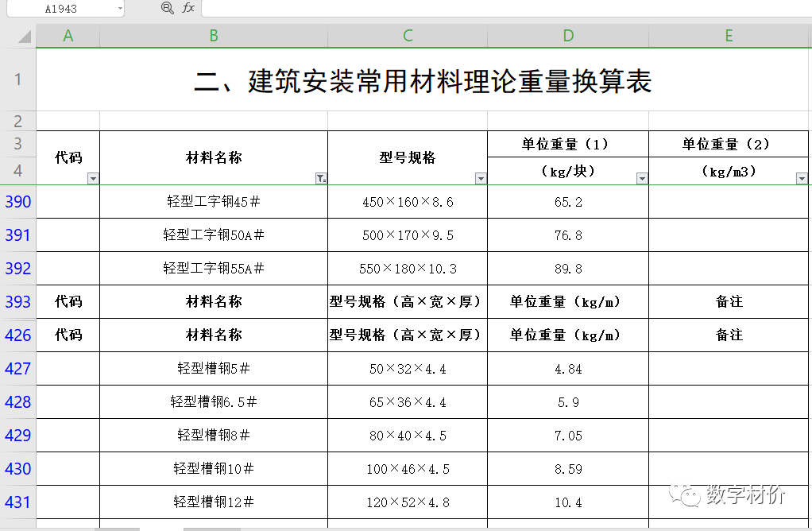Click the active filter icon in 材料名称 header
The height and width of the screenshot is (531, 812).
(x=321, y=179)
